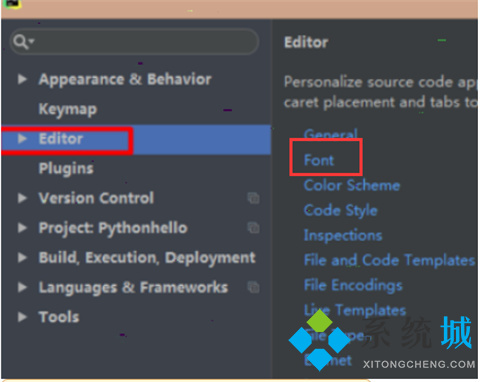Expand the Project: Pythonhello arrow
The height and width of the screenshot is (382, 480).
[x=22, y=228]
